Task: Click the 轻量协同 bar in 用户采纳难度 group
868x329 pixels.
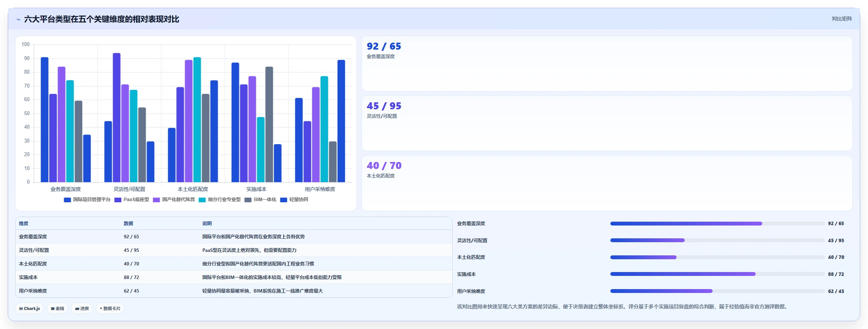Action: click(x=341, y=121)
